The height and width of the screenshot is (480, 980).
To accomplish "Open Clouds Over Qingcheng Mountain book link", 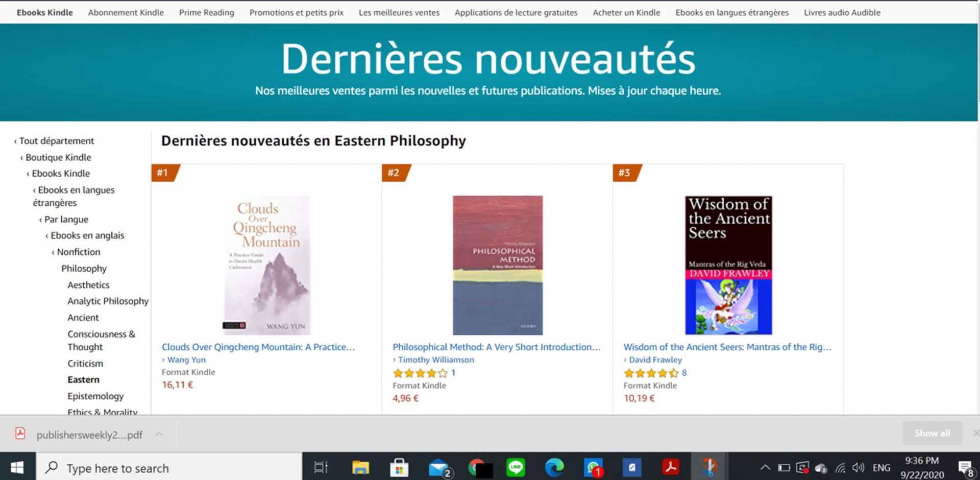I will pos(258,347).
